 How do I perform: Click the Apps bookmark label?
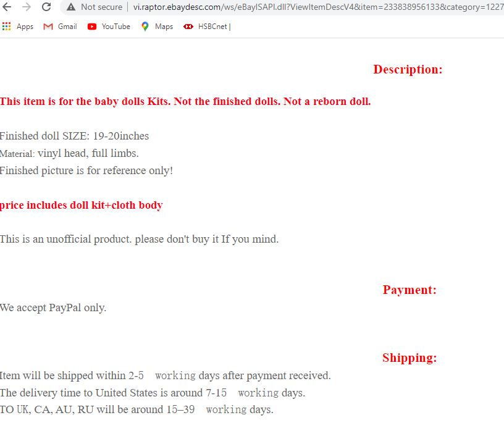pos(25,27)
